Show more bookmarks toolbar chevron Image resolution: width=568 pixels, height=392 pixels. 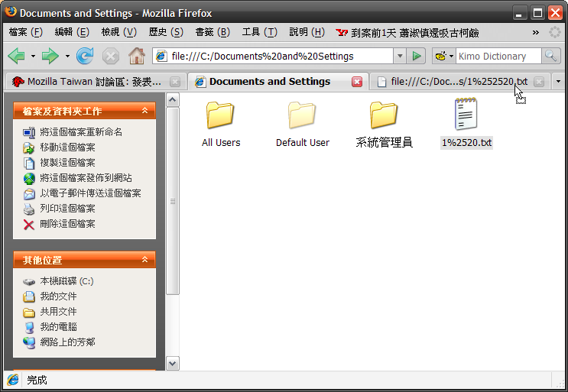[535, 33]
